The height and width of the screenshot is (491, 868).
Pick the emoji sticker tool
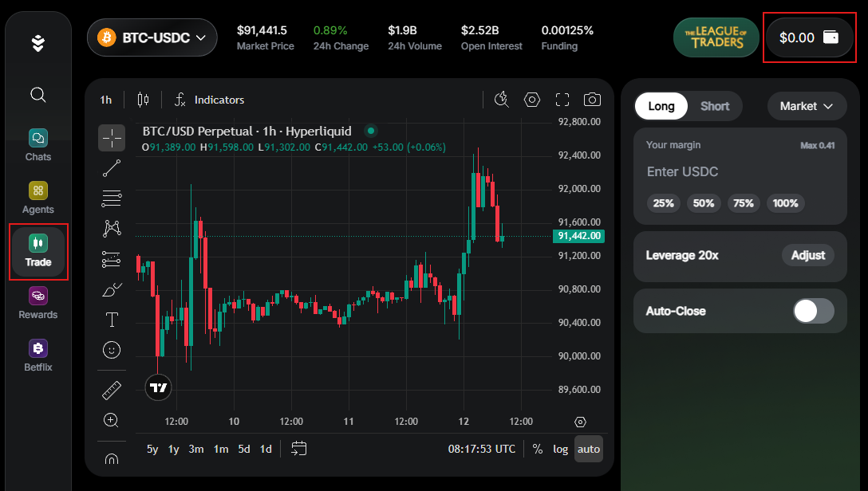[x=112, y=349]
